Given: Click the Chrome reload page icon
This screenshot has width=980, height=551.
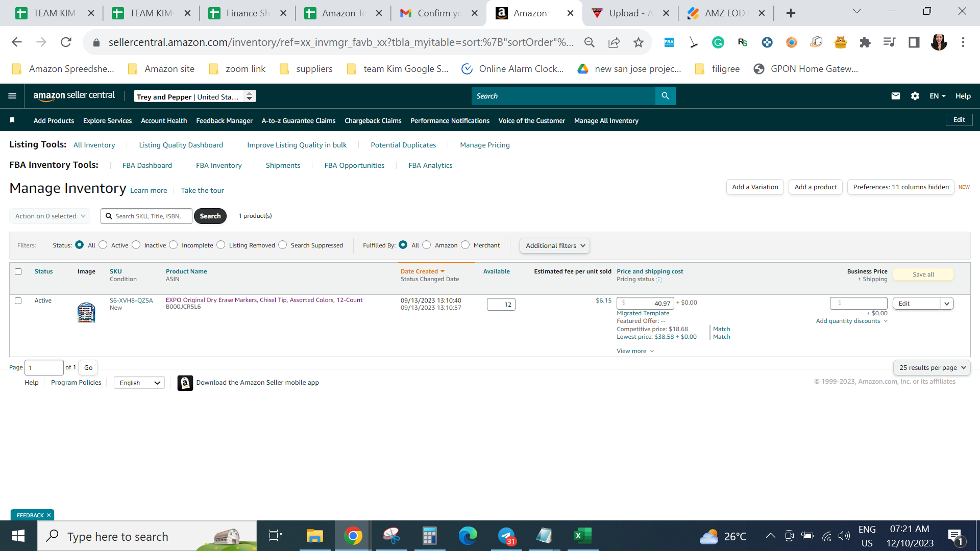Looking at the screenshot, I should pos(66,42).
